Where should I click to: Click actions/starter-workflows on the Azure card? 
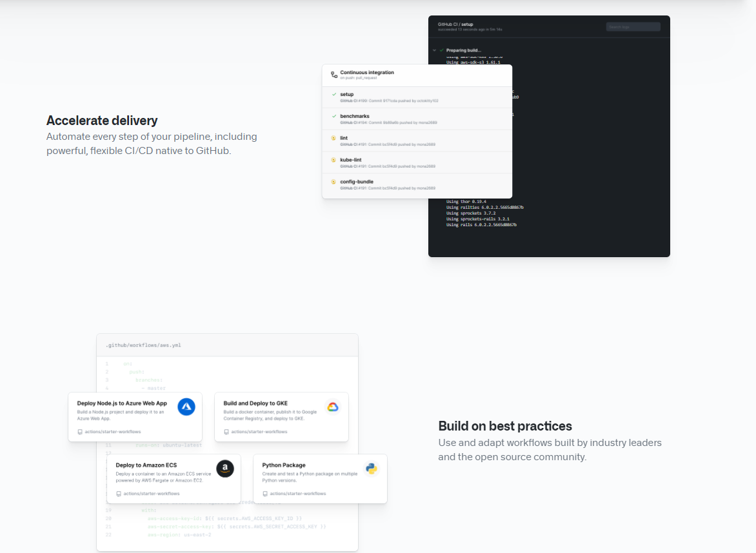pyautogui.click(x=113, y=432)
